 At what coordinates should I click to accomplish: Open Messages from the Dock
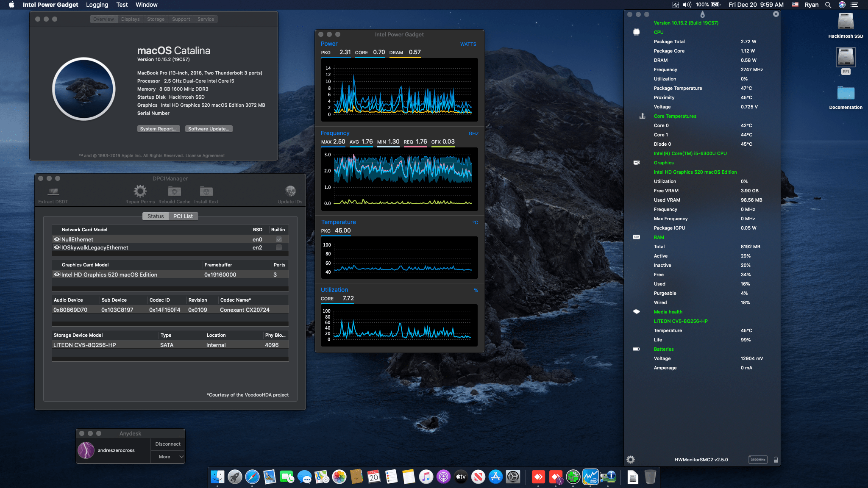(x=304, y=477)
